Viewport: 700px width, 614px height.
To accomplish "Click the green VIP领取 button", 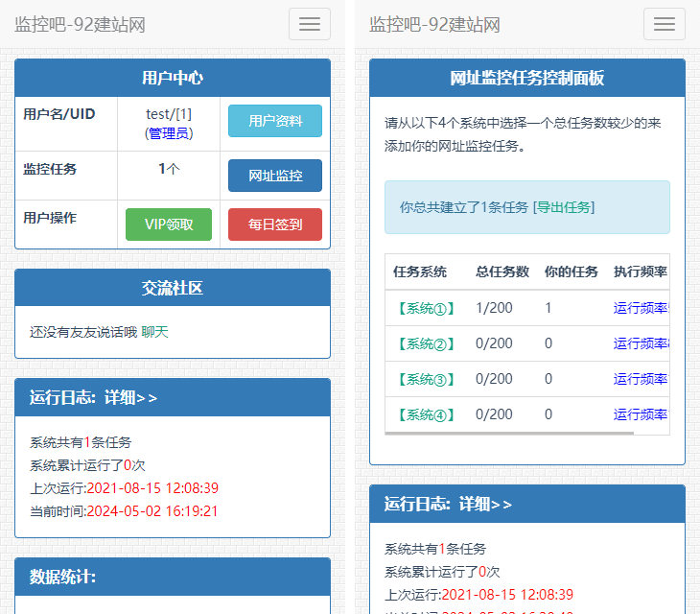I will pos(169,224).
